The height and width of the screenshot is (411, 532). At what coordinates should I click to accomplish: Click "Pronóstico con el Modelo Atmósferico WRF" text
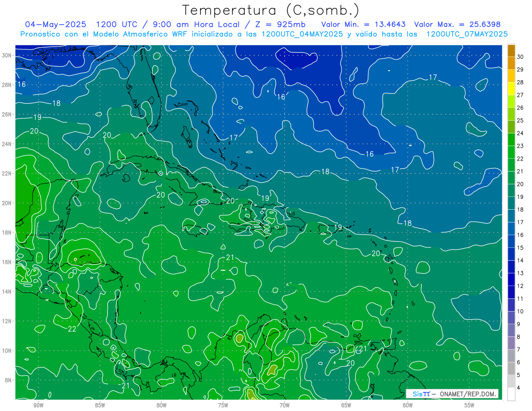pyautogui.click(x=104, y=34)
